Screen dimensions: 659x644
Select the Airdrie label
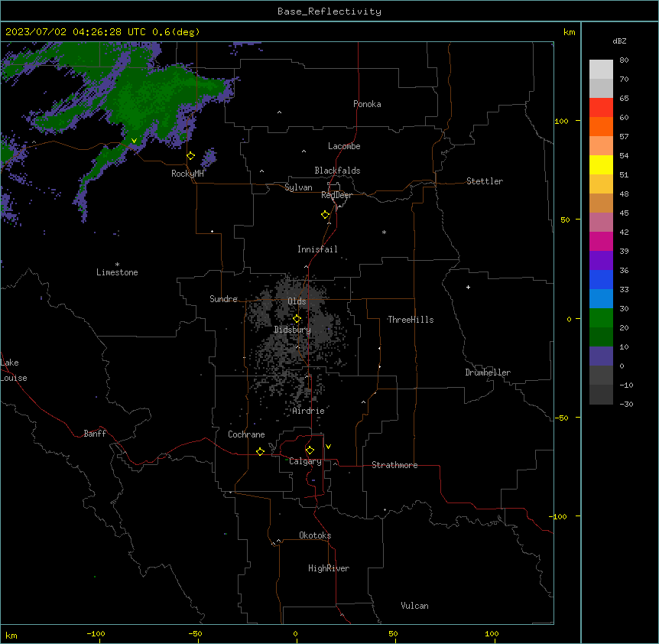[x=309, y=411]
